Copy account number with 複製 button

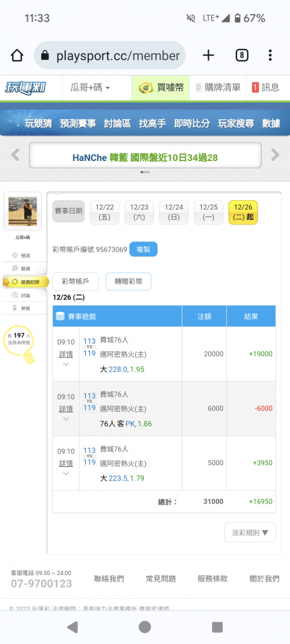click(143, 249)
